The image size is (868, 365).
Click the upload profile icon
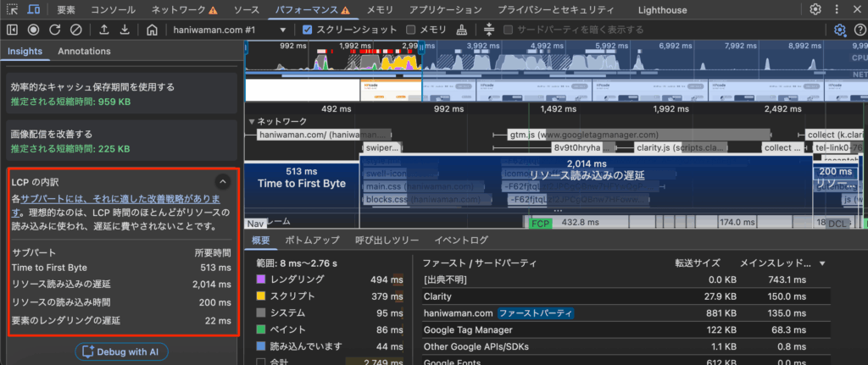[x=103, y=30]
